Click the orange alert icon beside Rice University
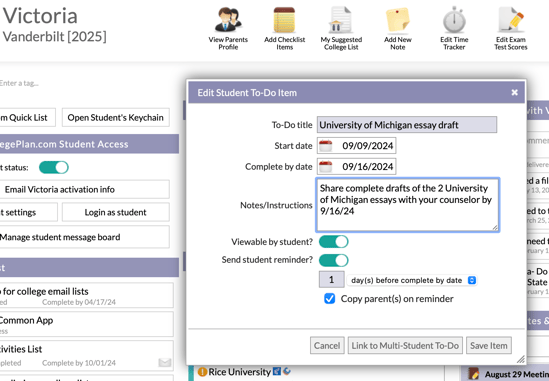 click(x=202, y=372)
